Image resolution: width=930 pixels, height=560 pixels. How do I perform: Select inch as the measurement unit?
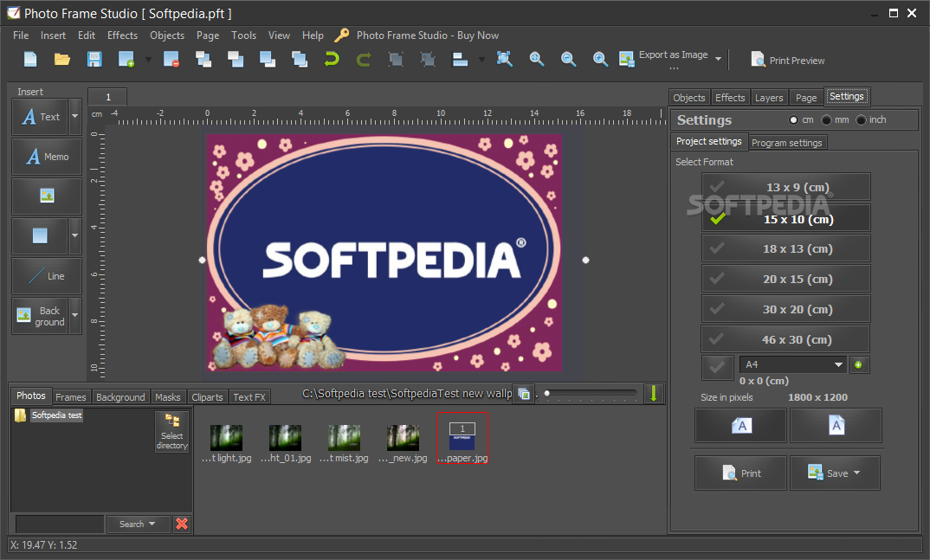862,119
